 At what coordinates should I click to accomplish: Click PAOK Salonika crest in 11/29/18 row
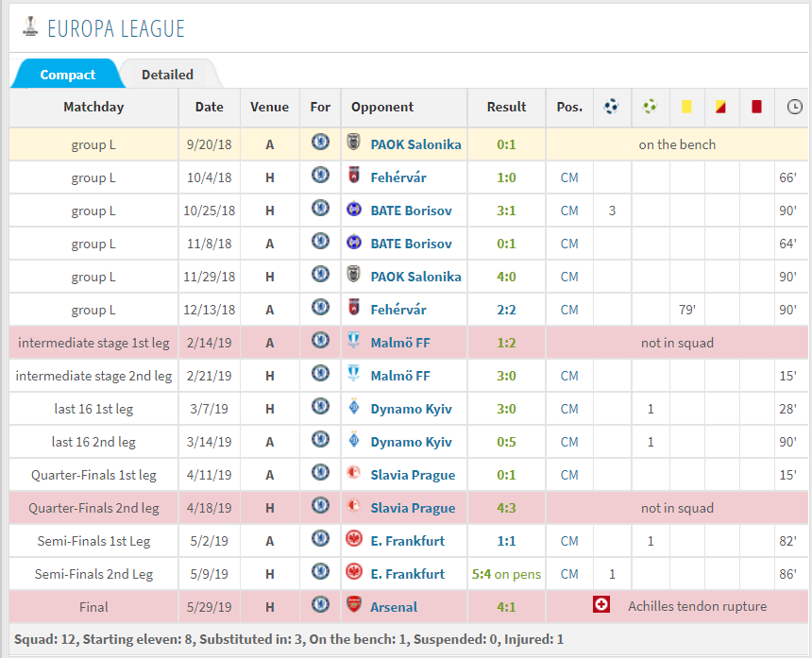[354, 275]
